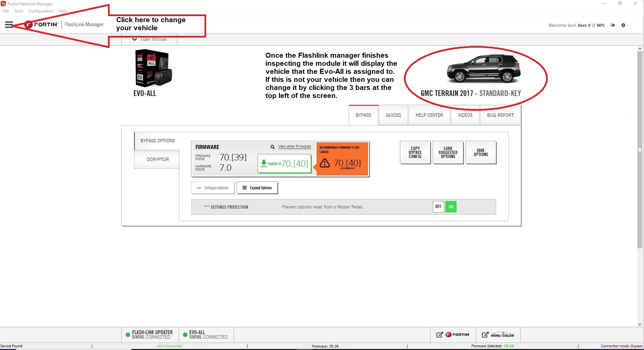Open the BUG REPORT tab
Screen dimensions: 644x350
pos(500,115)
